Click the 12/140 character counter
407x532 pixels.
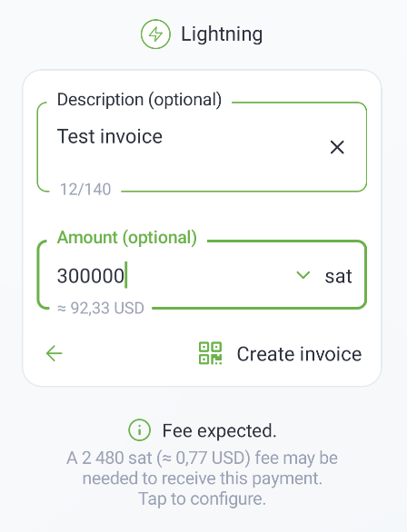[x=85, y=190]
